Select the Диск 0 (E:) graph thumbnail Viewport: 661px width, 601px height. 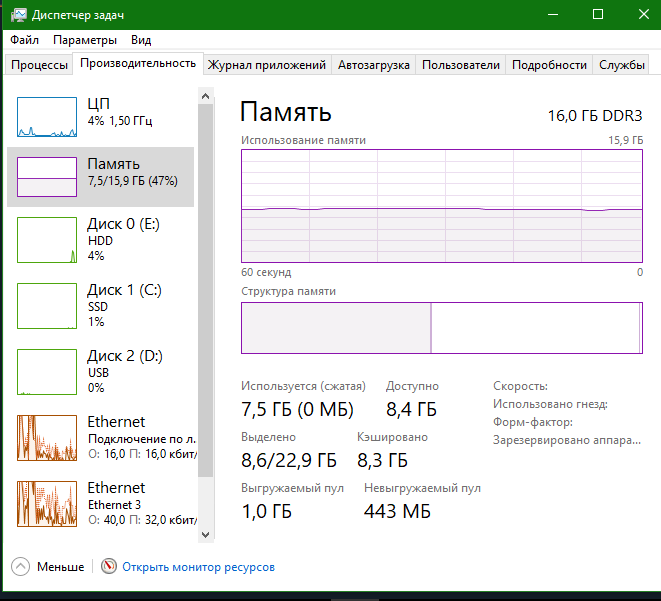coord(47,240)
